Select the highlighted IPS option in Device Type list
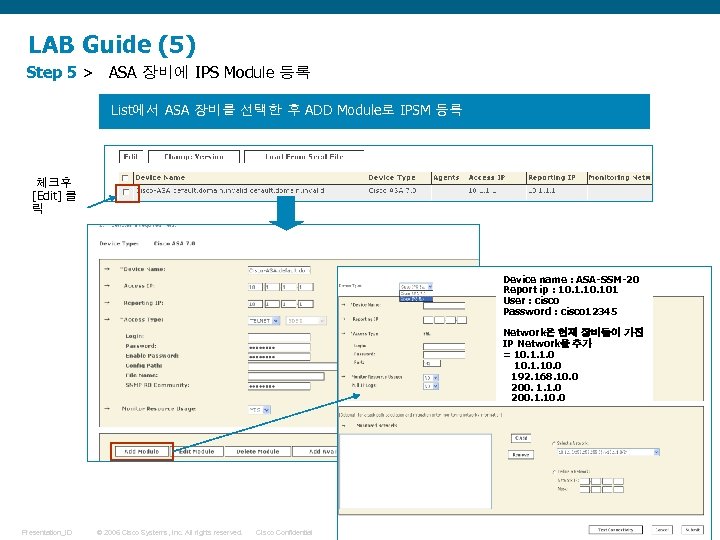Image resolution: width=720 pixels, height=540 pixels. tap(416, 298)
